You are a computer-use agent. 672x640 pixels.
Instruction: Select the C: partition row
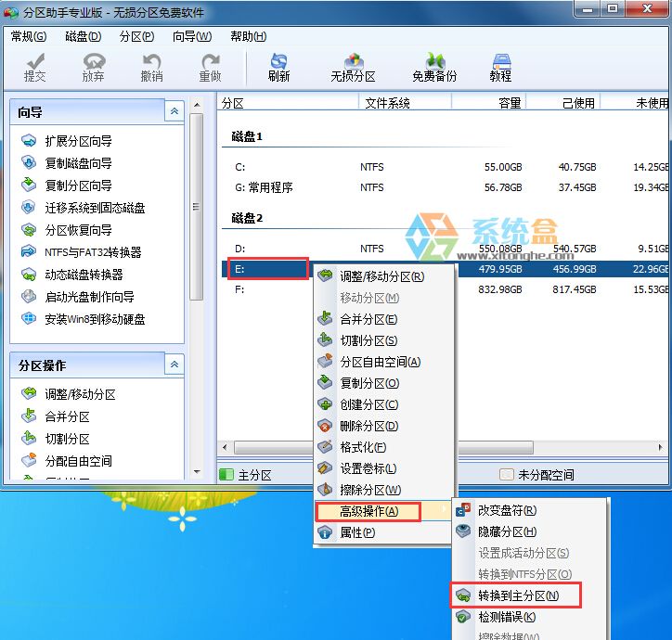(445, 167)
